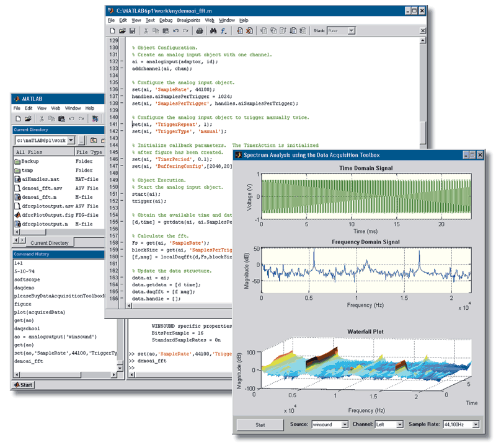Screen dimensions: 496x448
Task: Click the File Type column header
Action: (89, 152)
